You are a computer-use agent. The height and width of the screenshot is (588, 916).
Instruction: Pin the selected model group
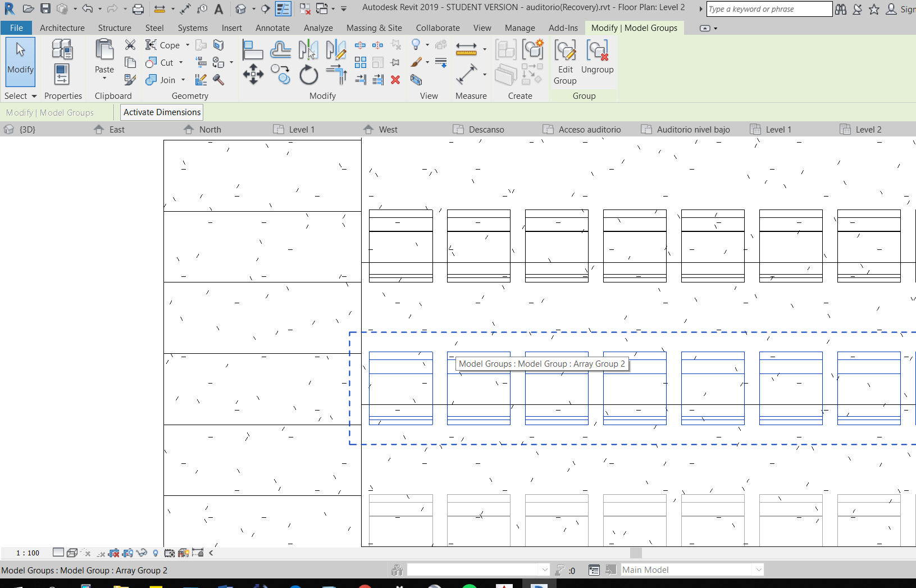[x=395, y=62]
